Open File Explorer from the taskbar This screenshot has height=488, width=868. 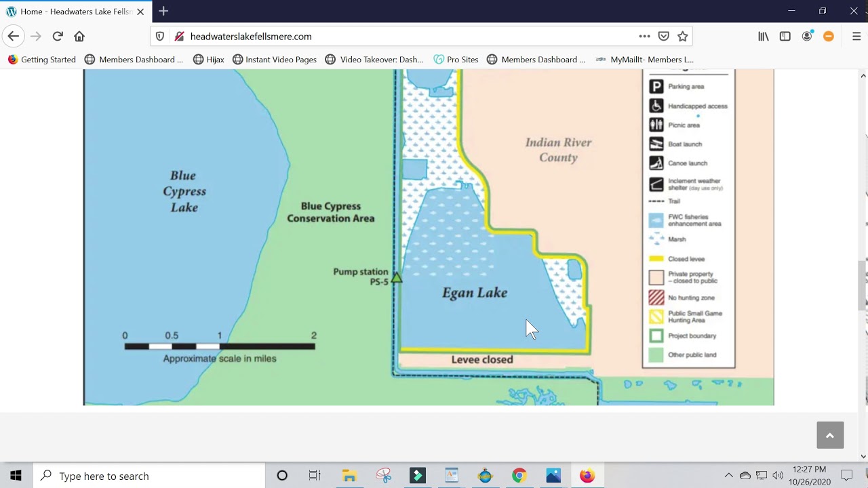(x=349, y=476)
